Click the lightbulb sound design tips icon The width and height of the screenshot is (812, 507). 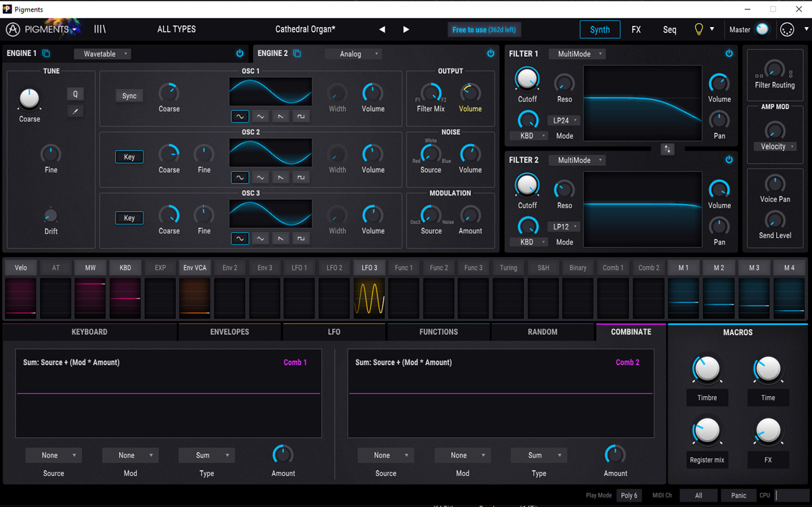(699, 30)
